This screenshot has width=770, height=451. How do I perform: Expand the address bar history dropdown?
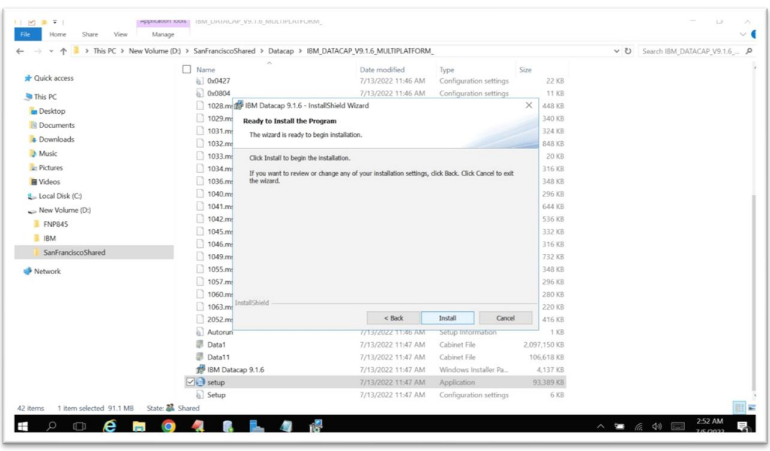coord(616,51)
